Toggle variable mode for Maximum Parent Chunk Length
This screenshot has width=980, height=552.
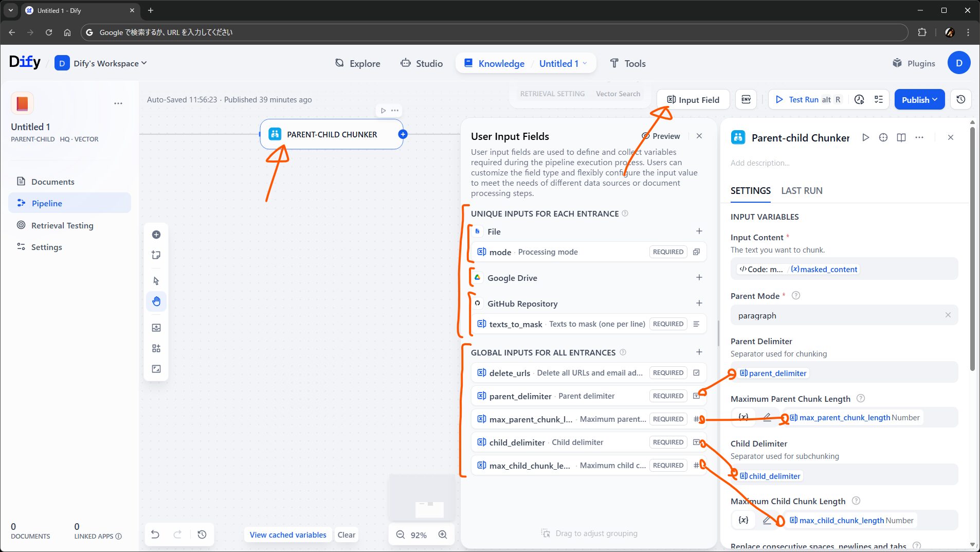click(743, 417)
